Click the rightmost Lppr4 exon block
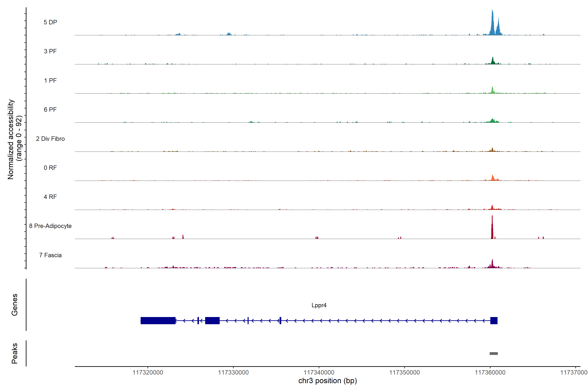This screenshot has width=588, height=392. click(x=494, y=320)
